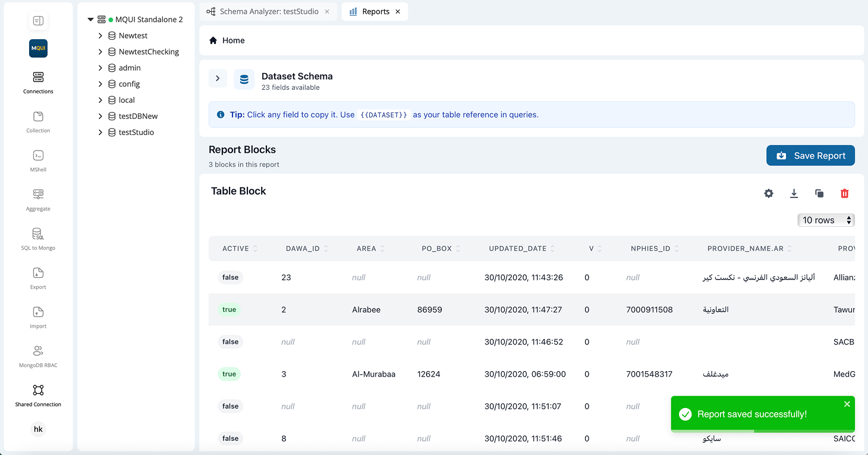Open the Aggregate tool in sidebar
The width and height of the screenshot is (868, 455).
[38, 195]
